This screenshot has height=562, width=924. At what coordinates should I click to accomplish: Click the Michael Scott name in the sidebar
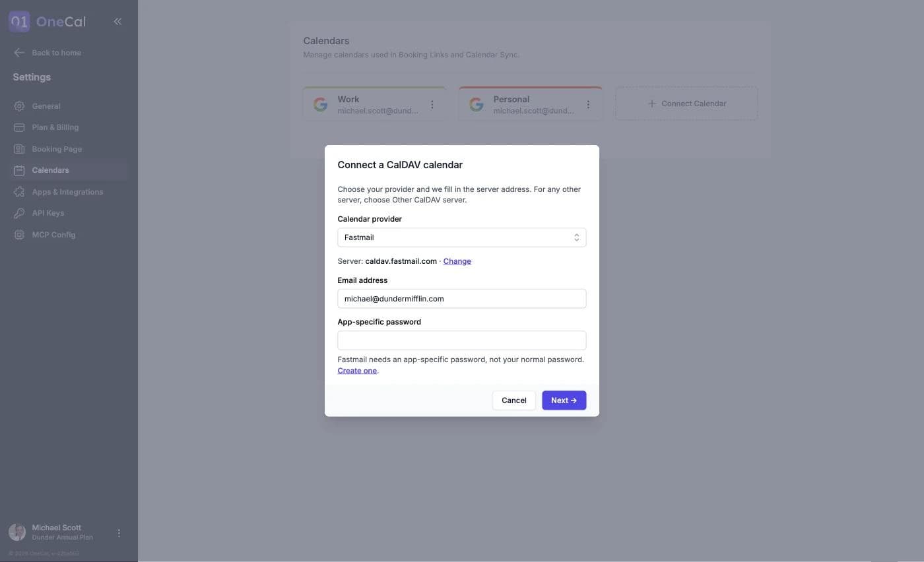(57, 528)
